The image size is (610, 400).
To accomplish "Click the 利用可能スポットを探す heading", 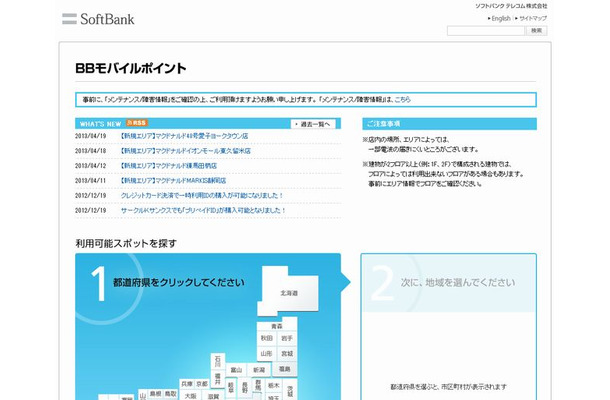I will [x=126, y=244].
